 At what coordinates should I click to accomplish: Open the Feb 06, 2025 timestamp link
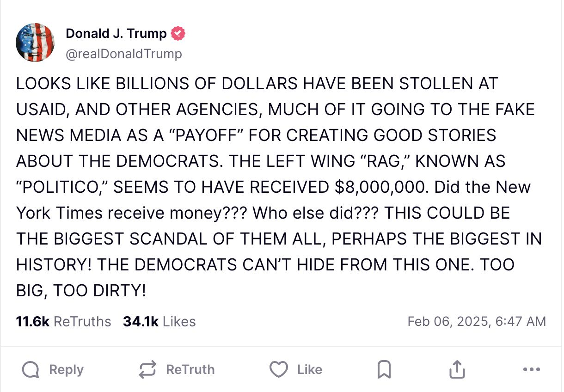pyautogui.click(x=447, y=321)
